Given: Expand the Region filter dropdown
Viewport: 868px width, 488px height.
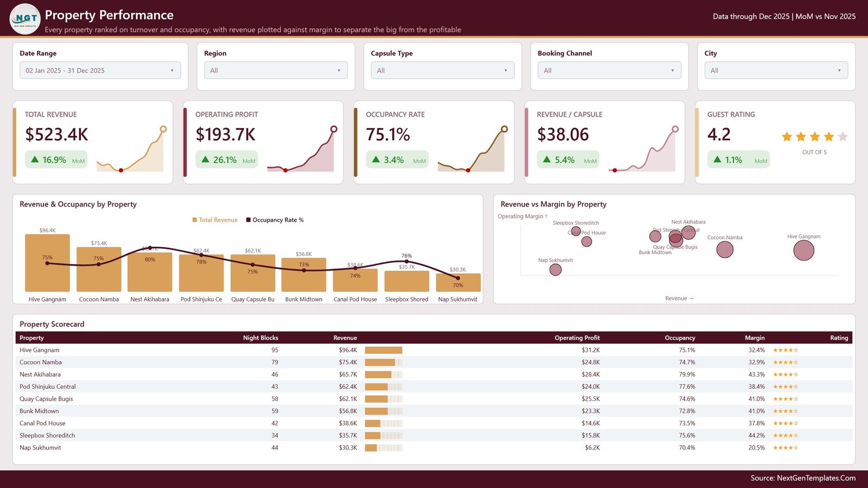Looking at the screenshot, I should (276, 70).
